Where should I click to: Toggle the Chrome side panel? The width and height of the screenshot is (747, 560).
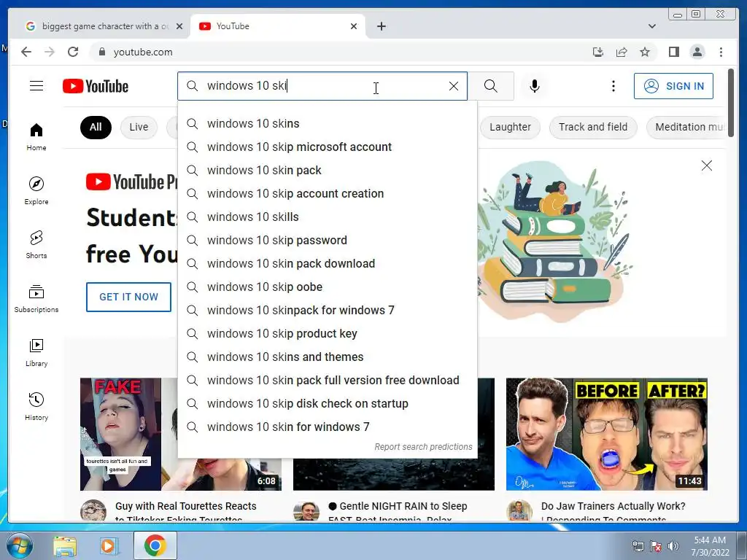[673, 52]
